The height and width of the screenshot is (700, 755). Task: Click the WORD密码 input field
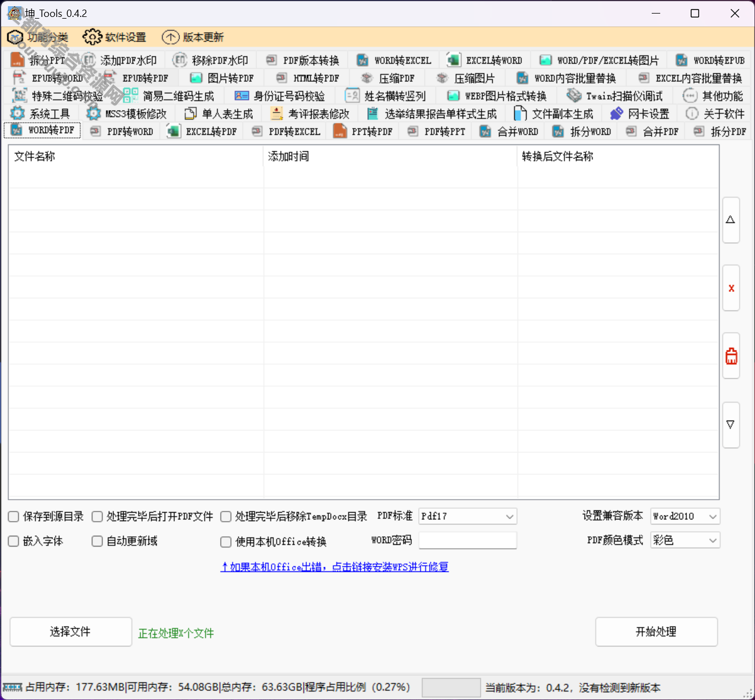468,540
